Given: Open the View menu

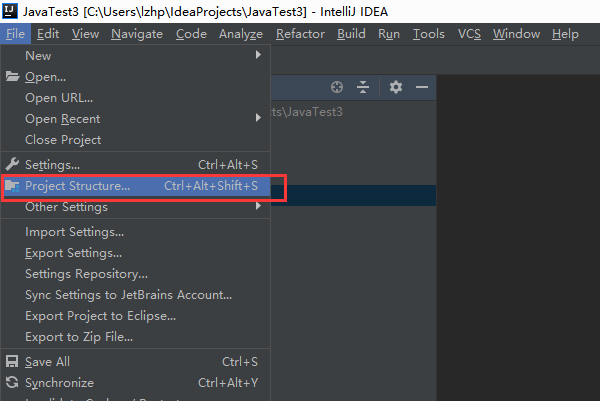Looking at the screenshot, I should click(x=85, y=34).
